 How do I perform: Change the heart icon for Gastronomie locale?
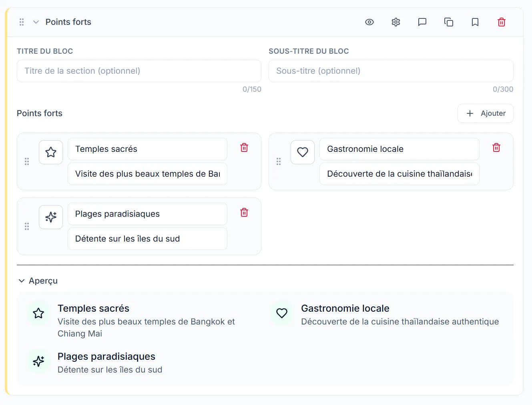coord(303,152)
